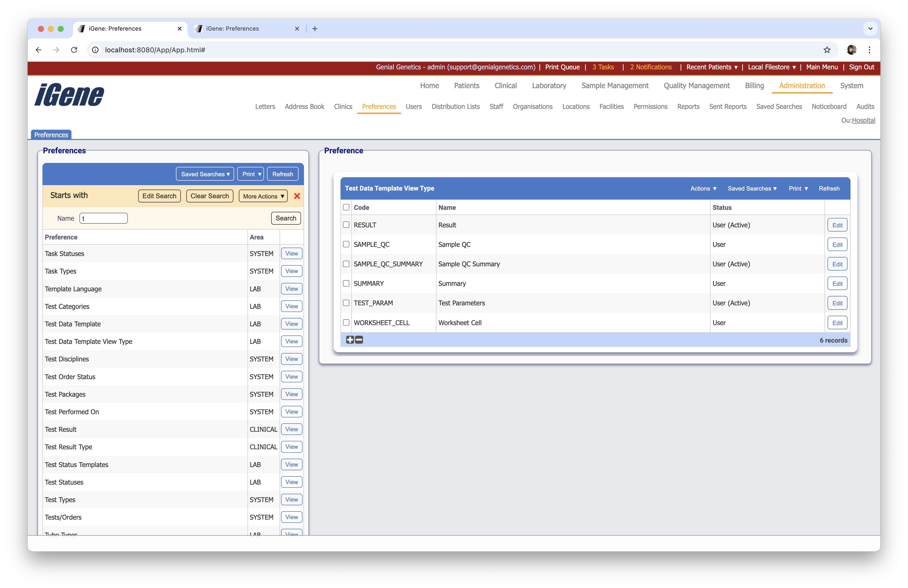The image size is (908, 588).
Task: Close the search panel with the red X
Action: click(297, 196)
